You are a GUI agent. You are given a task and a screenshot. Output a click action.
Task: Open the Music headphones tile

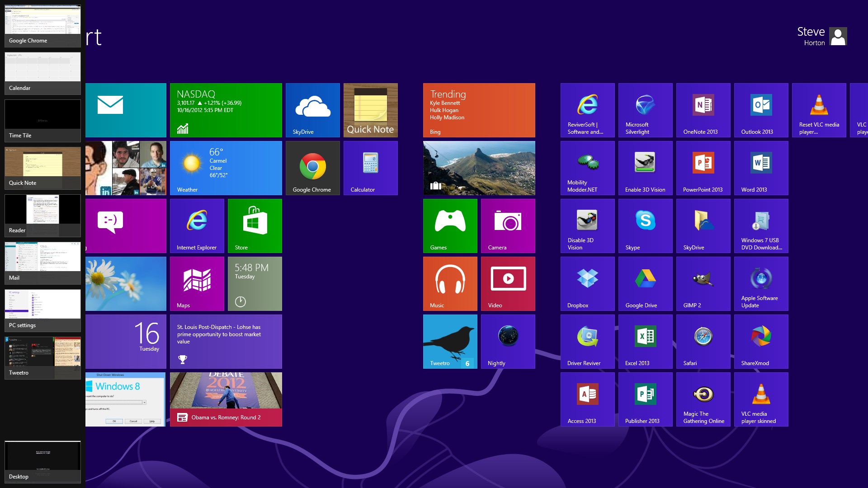[450, 284]
